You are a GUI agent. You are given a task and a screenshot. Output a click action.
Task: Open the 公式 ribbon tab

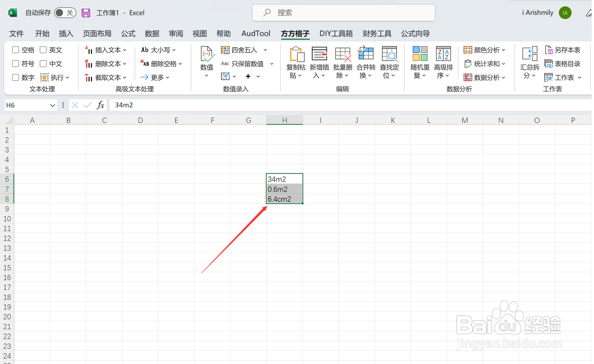click(x=128, y=34)
